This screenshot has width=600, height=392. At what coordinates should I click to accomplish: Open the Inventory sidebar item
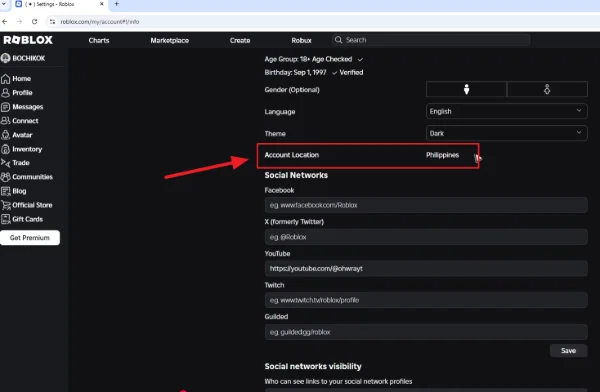[22, 149]
